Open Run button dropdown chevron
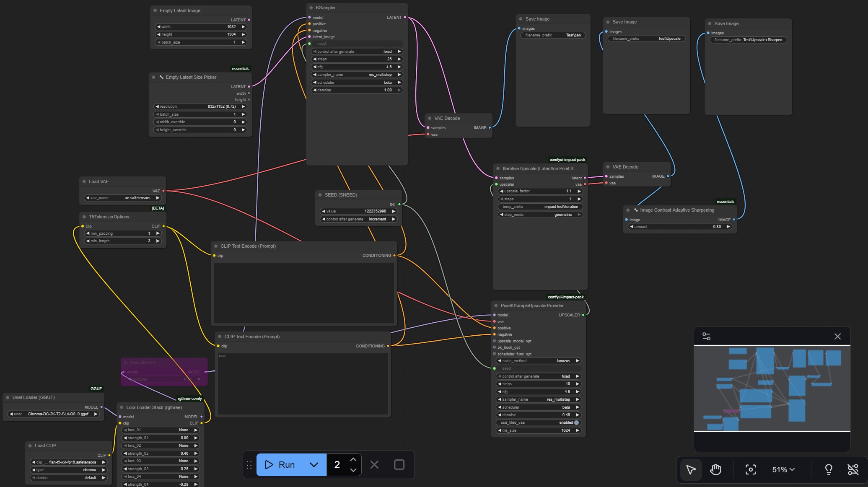 [314, 464]
